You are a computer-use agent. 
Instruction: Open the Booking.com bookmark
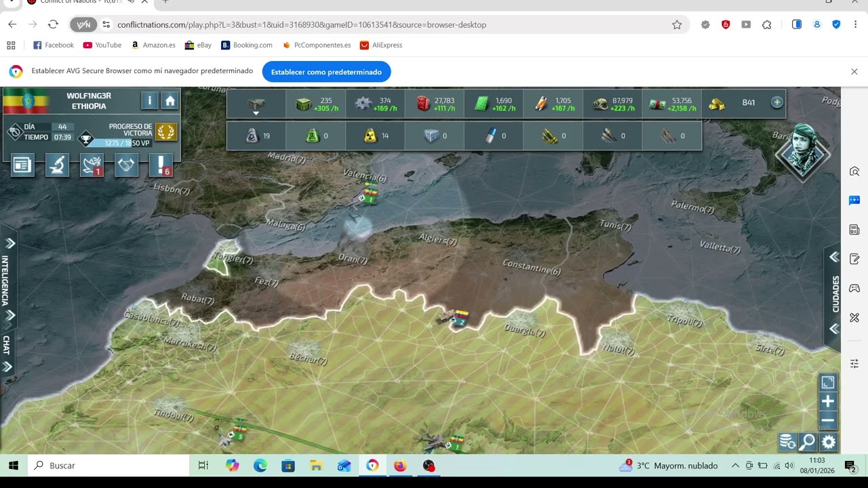coord(247,45)
